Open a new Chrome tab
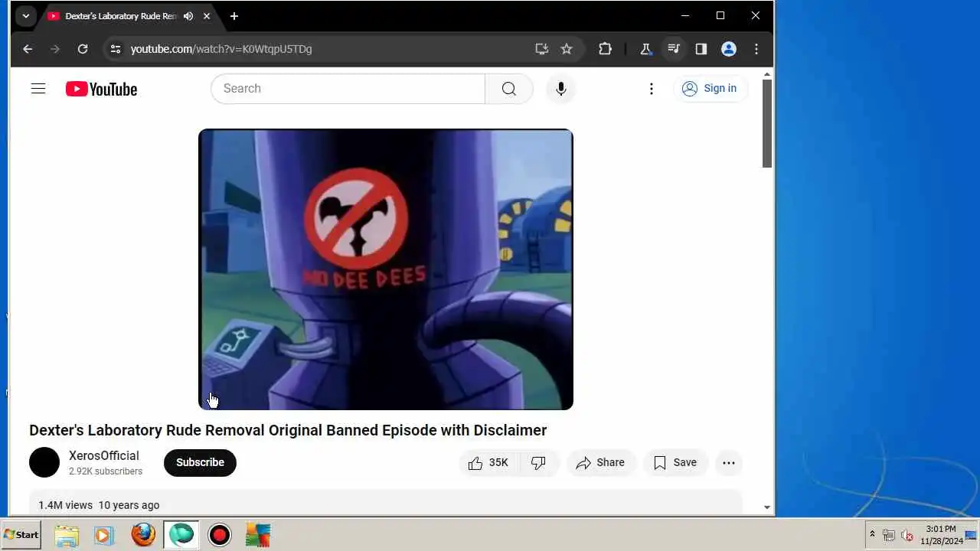Image resolution: width=980 pixels, height=551 pixels. (x=234, y=16)
